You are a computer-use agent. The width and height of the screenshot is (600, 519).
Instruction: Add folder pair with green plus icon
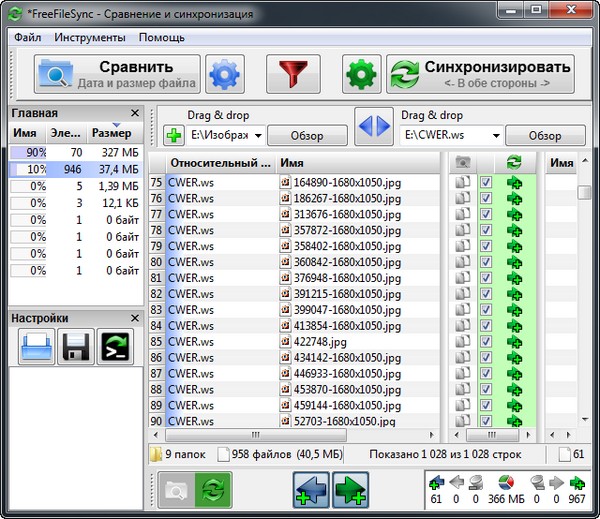[173, 135]
